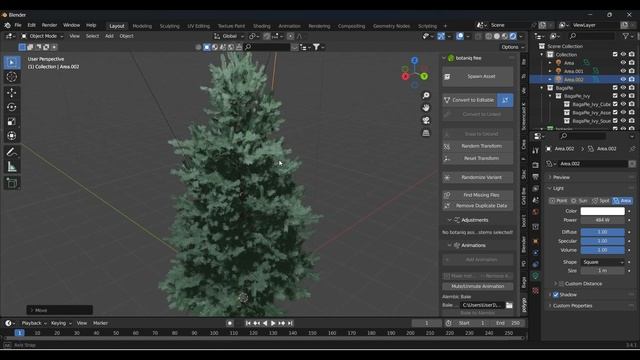Play animation forward
The width and height of the screenshot is (640, 360).
[273, 323]
